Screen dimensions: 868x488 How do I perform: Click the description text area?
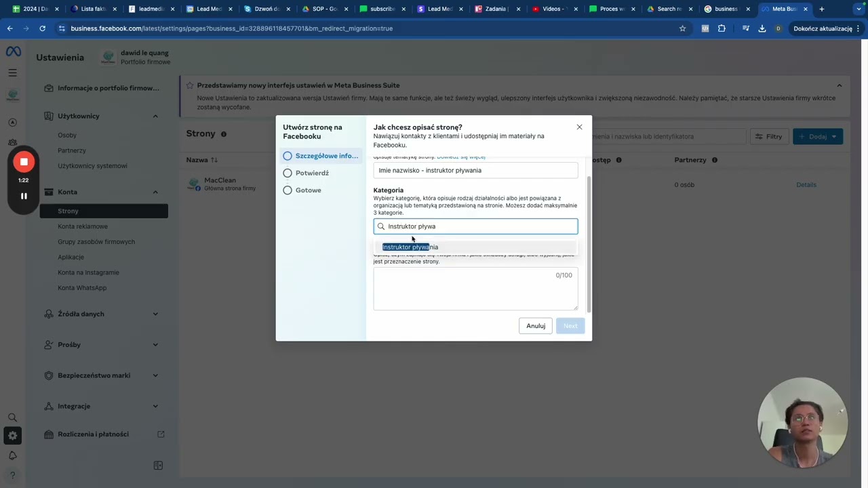[475, 289]
